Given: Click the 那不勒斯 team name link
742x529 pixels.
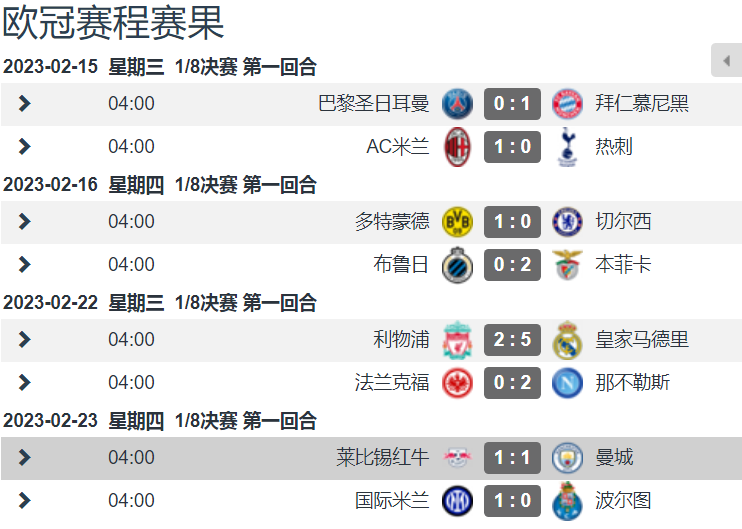Looking at the screenshot, I should [x=633, y=383].
